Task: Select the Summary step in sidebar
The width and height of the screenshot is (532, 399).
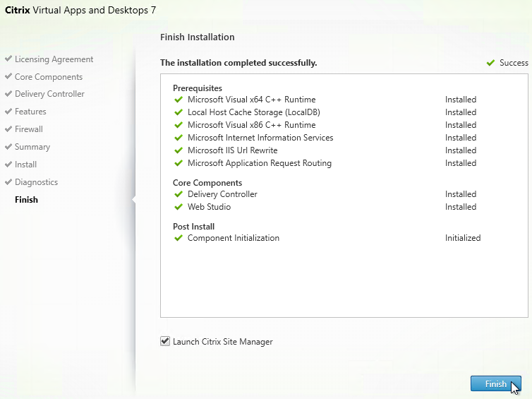Action: pyautogui.click(x=32, y=147)
